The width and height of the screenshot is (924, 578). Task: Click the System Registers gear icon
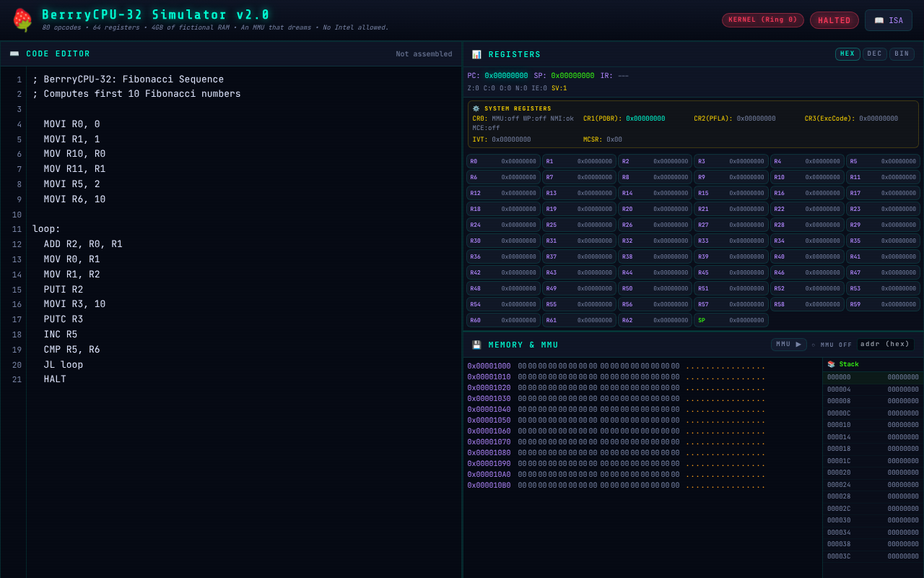coord(476,108)
